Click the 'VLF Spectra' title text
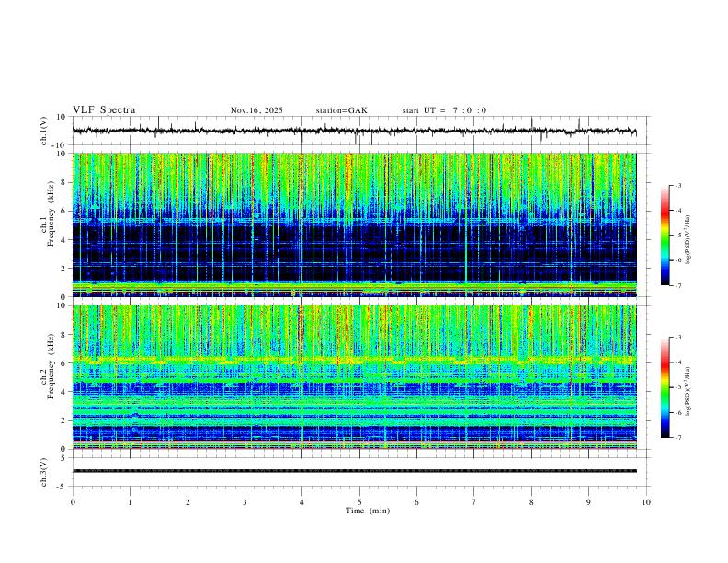Image resolution: width=728 pixels, height=563 pixels. pyautogui.click(x=104, y=110)
